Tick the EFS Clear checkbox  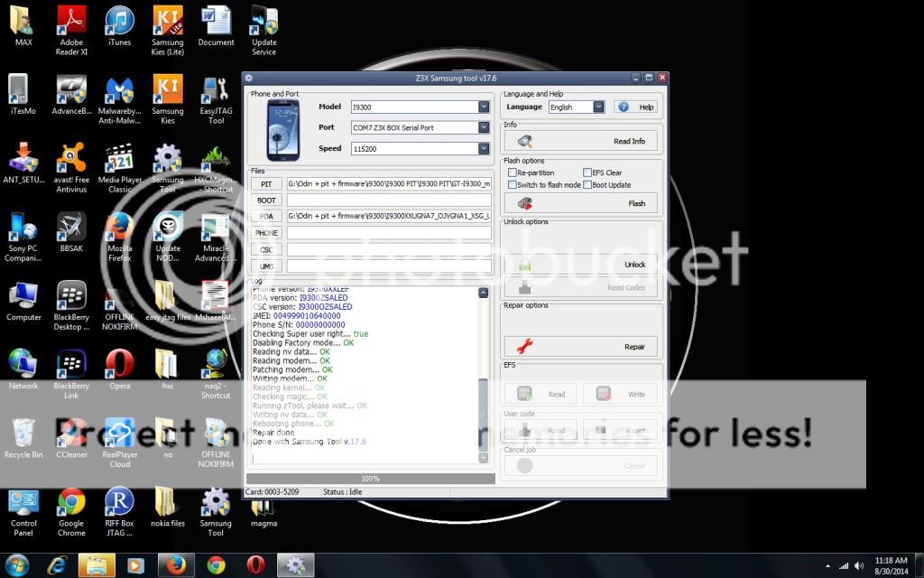[587, 172]
